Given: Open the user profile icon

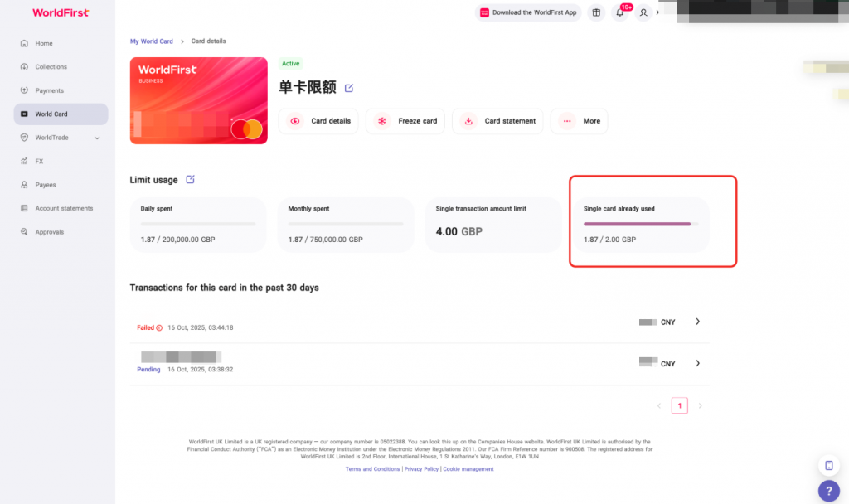Looking at the screenshot, I should coord(643,12).
